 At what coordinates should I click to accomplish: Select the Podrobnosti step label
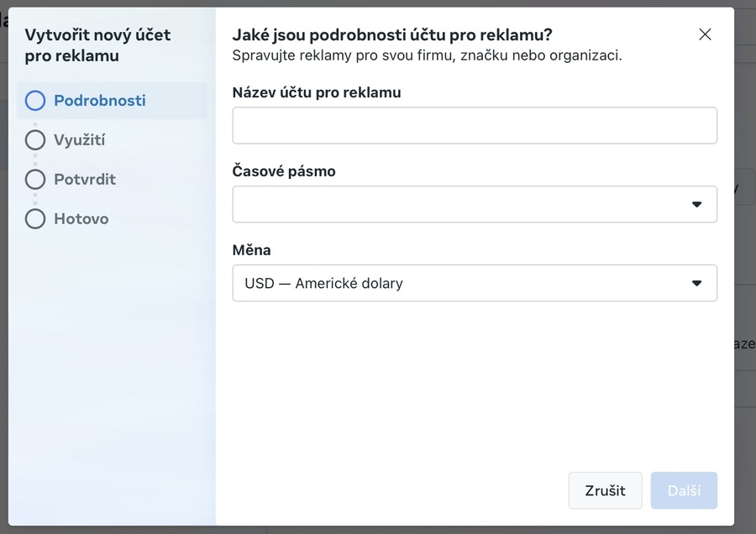(x=100, y=101)
